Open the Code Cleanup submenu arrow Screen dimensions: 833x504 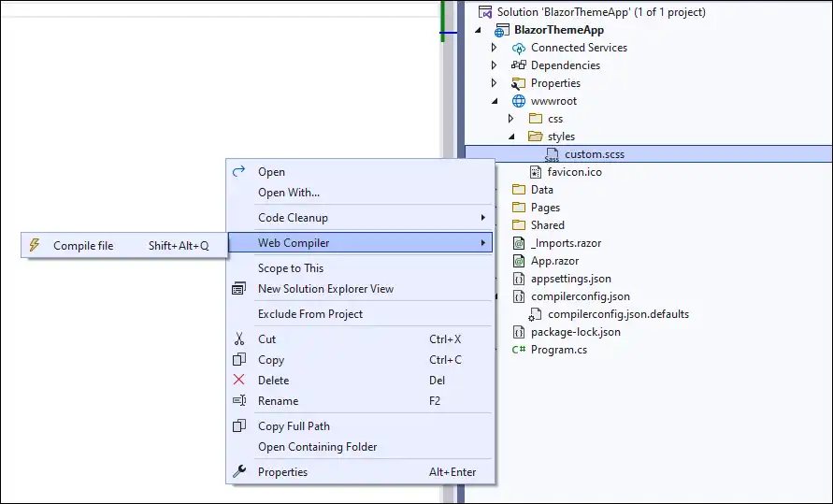coord(483,217)
